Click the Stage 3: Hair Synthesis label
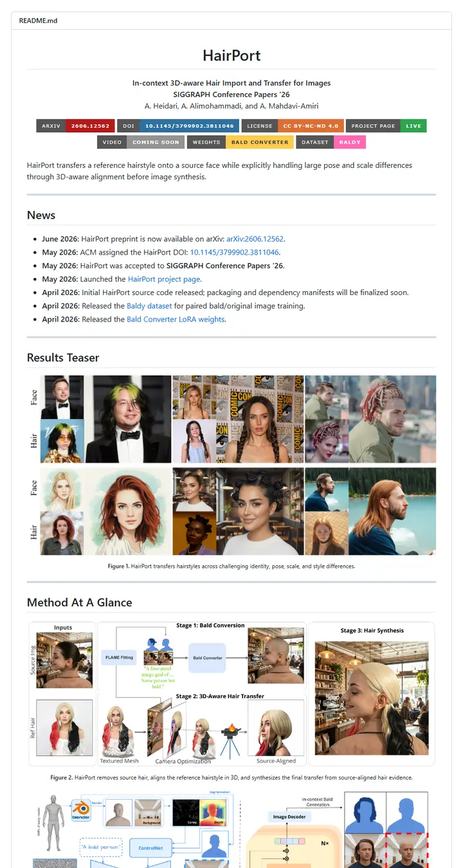The image size is (463, 868). point(372,631)
